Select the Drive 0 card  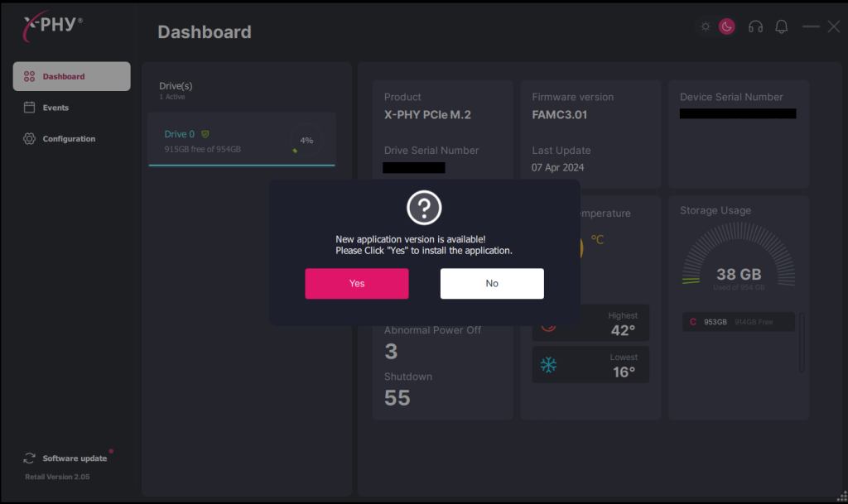pyautogui.click(x=224, y=141)
